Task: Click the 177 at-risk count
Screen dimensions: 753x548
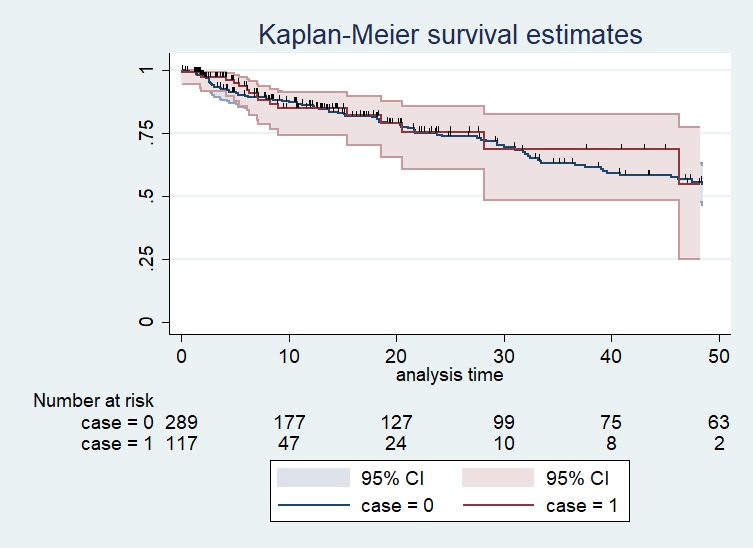Action: coord(289,421)
